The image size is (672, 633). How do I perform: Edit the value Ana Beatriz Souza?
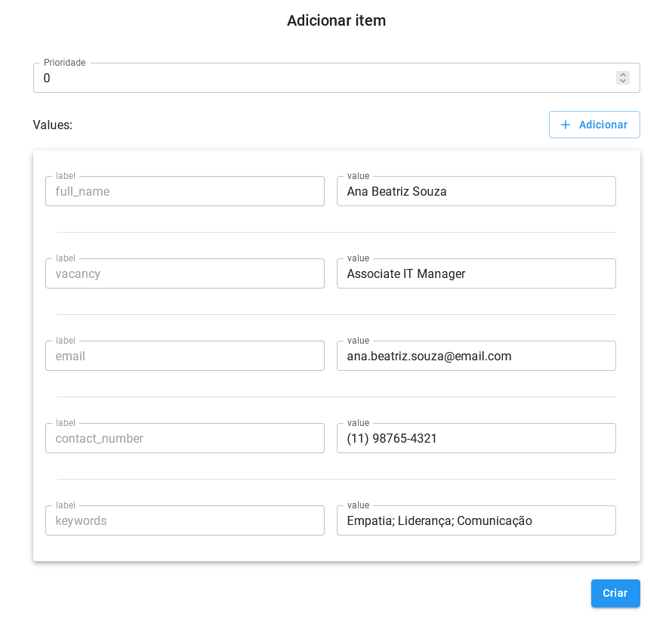pos(476,191)
